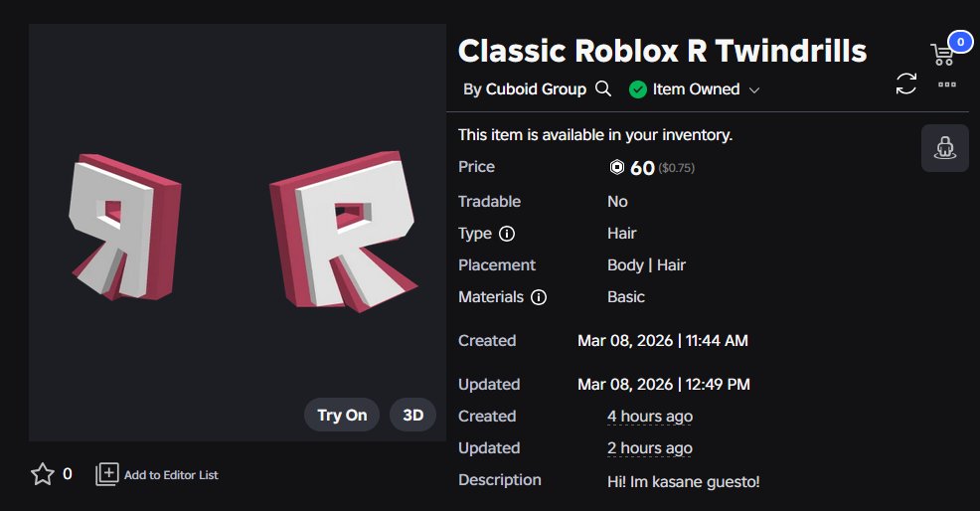Click the Placement value Body | Hair
Viewport: 980px width, 511px height.
coord(646,265)
